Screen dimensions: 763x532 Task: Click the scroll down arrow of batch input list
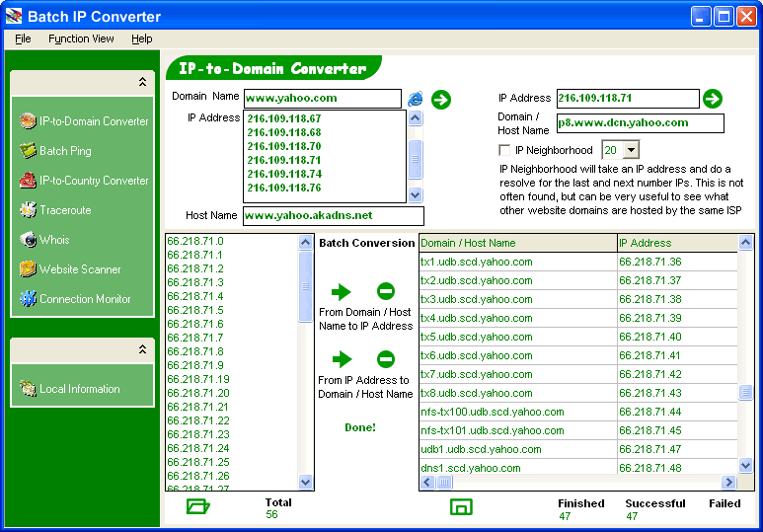pyautogui.click(x=306, y=483)
